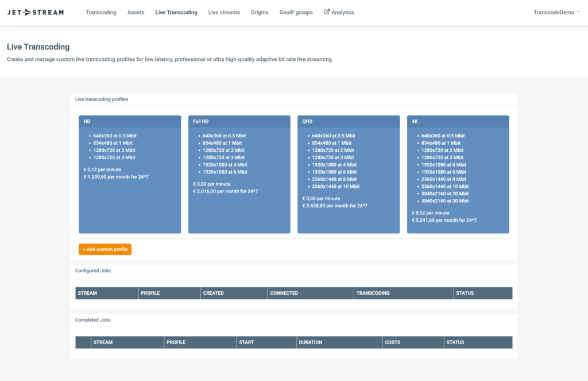Select the QHD profile card
The height and width of the screenshot is (381, 588).
(348, 172)
